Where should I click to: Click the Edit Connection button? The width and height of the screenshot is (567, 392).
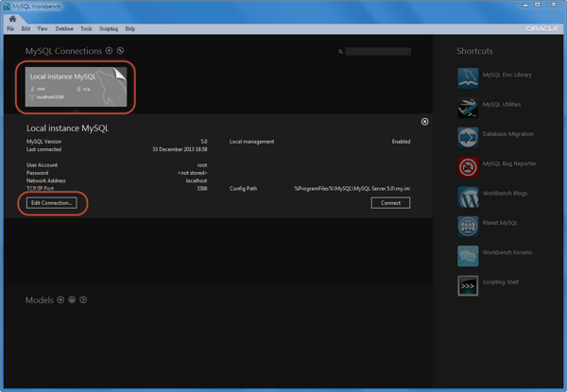click(x=51, y=202)
